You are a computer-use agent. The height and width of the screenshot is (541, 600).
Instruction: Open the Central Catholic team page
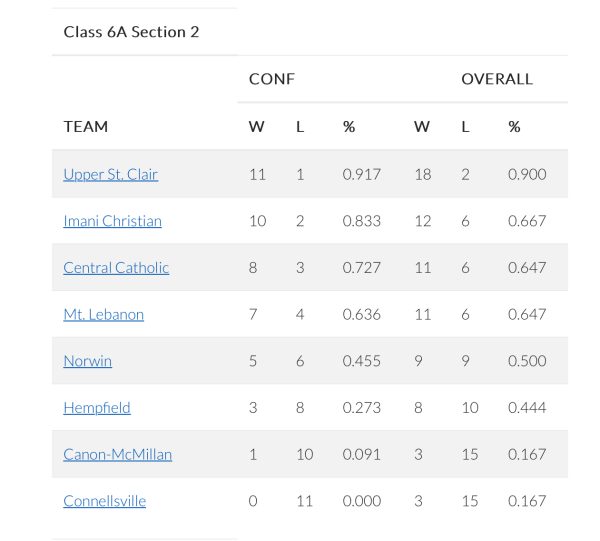[x=116, y=268]
